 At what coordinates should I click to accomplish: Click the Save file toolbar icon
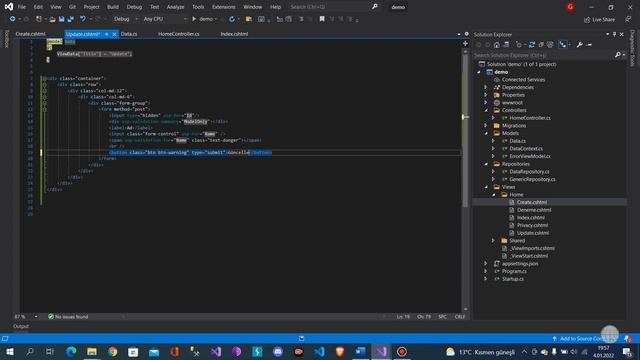point(61,19)
